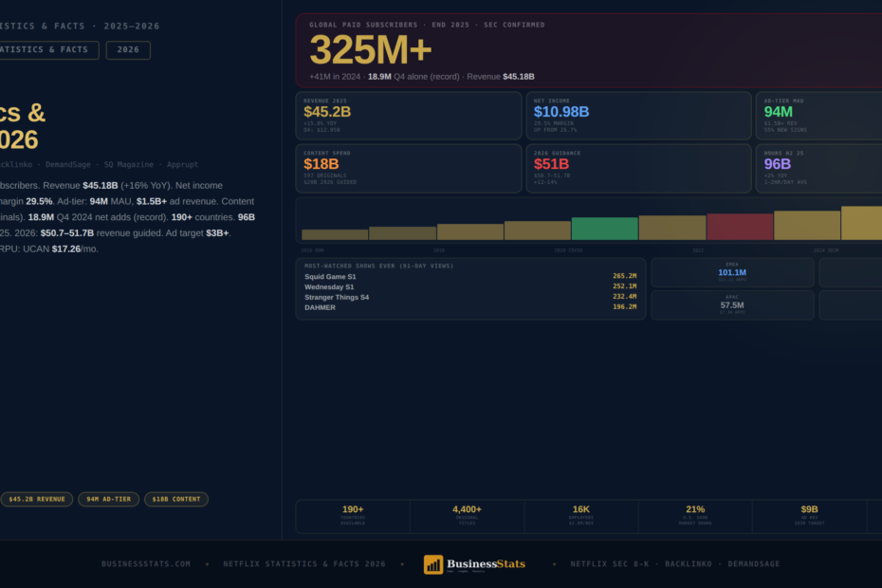Select the Squid Game S1 row
882x588 pixels.
pos(470,276)
